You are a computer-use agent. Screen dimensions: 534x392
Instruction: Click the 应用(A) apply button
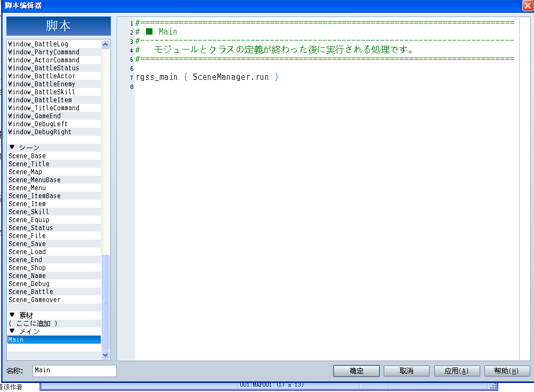pyautogui.click(x=457, y=371)
